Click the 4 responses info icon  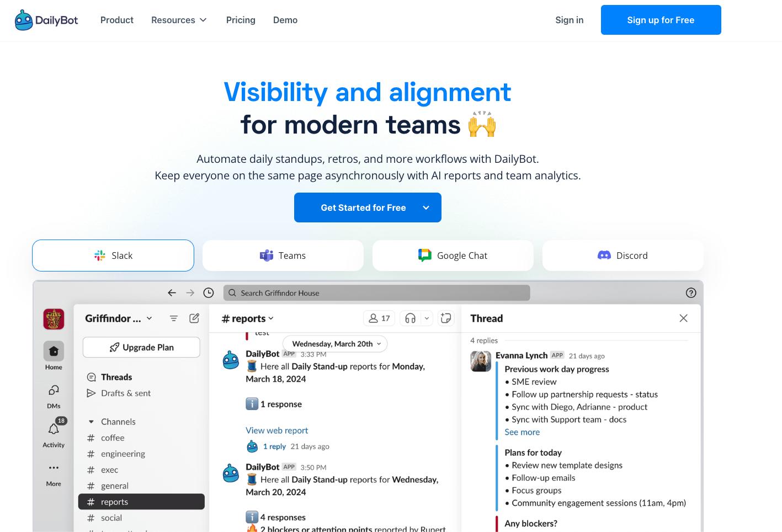(252, 517)
